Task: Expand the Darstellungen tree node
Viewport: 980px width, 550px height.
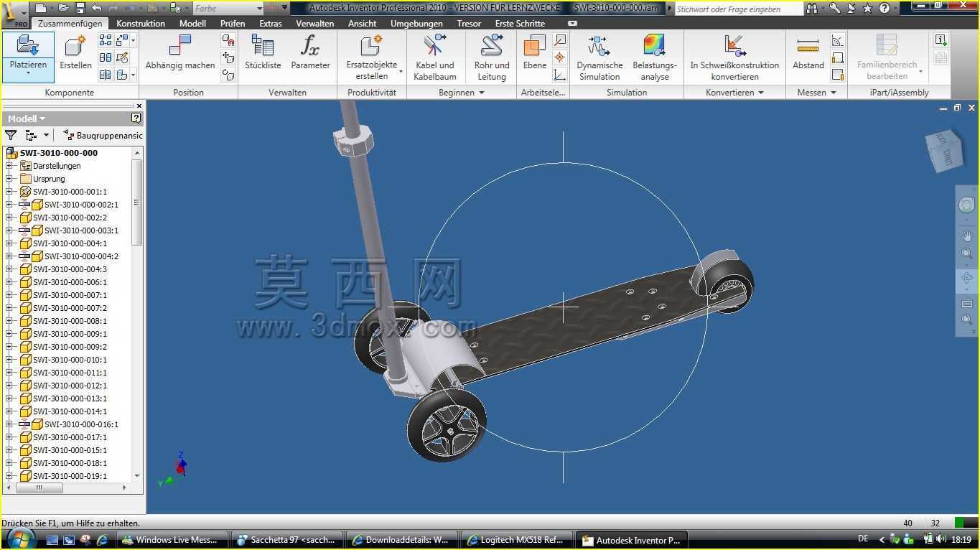Action: [9, 166]
